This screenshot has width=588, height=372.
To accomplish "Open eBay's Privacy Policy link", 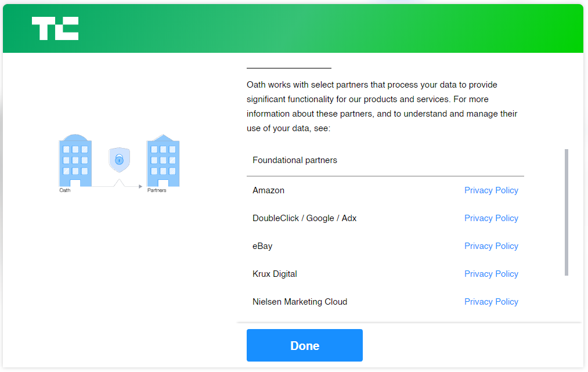I will click(491, 246).
